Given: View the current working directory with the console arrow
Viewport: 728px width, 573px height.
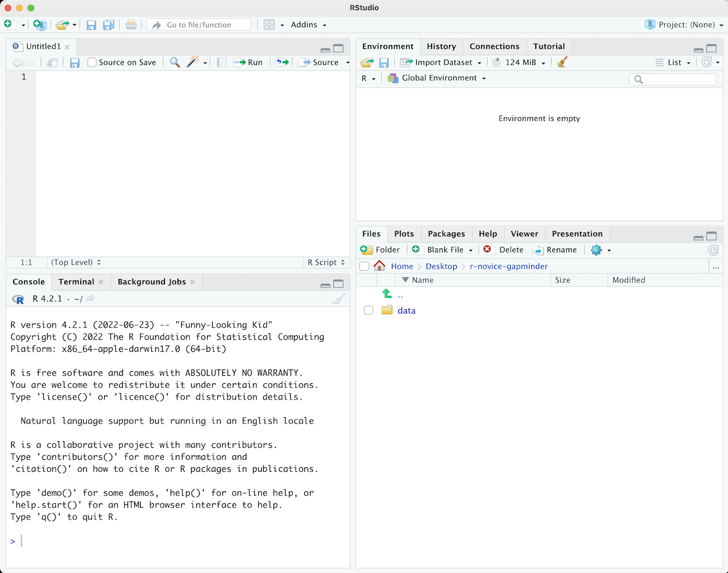Looking at the screenshot, I should pyautogui.click(x=90, y=298).
